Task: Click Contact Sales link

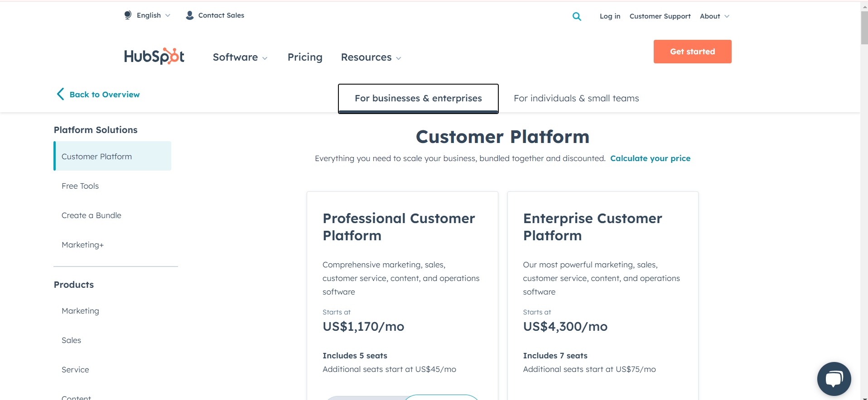Action: (221, 15)
